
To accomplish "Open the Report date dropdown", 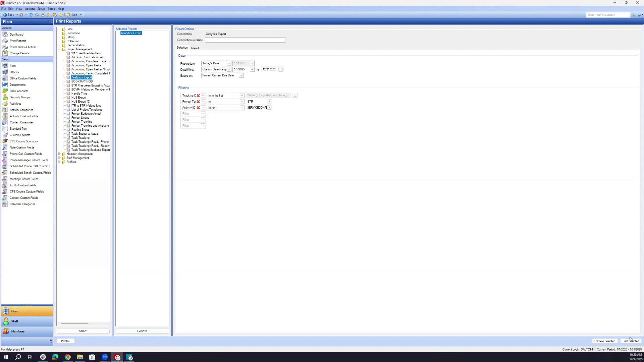I will coord(228,63).
